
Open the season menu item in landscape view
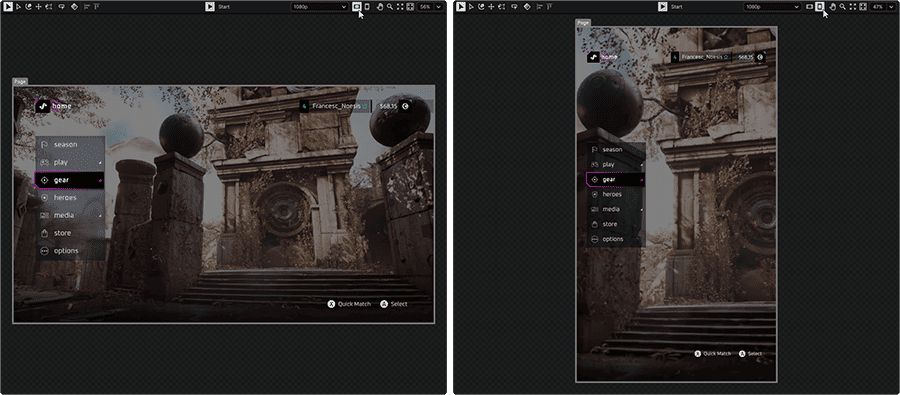(x=70, y=145)
